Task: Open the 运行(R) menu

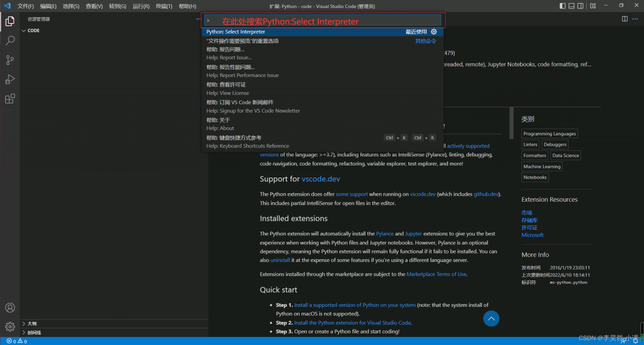Action: pyautogui.click(x=141, y=6)
